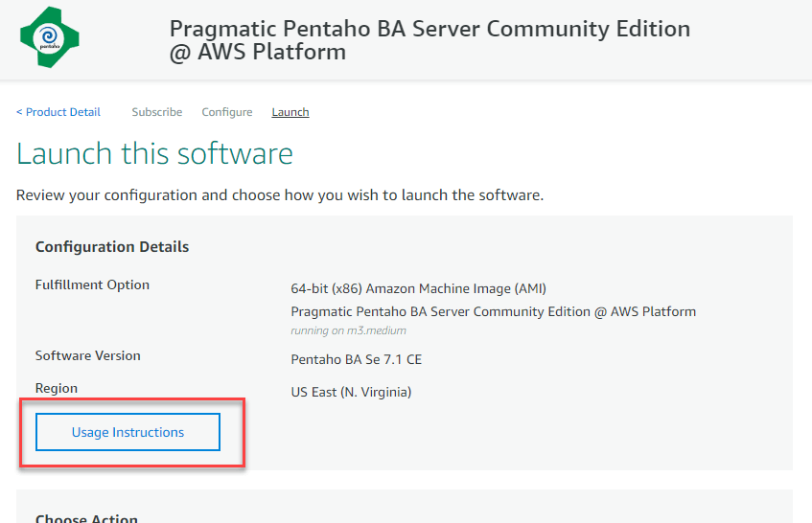Click the Configuration Details heading

pyautogui.click(x=112, y=247)
